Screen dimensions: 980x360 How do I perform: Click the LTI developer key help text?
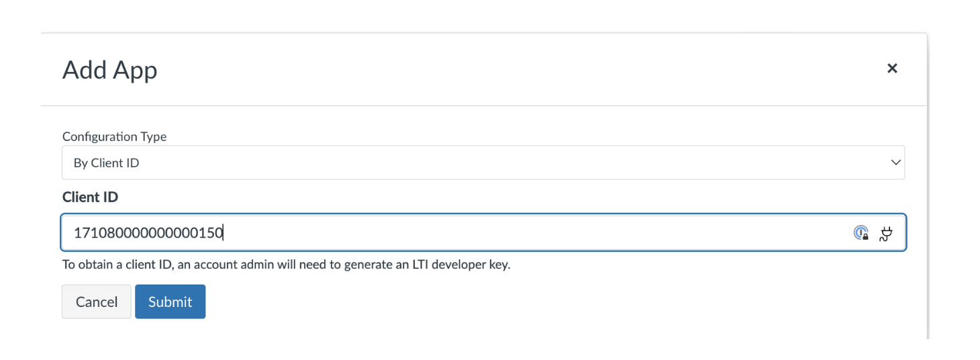(x=287, y=265)
